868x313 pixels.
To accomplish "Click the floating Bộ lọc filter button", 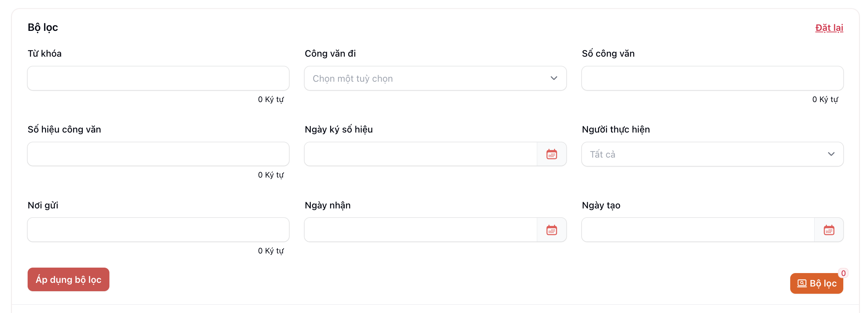I will 816,284.
